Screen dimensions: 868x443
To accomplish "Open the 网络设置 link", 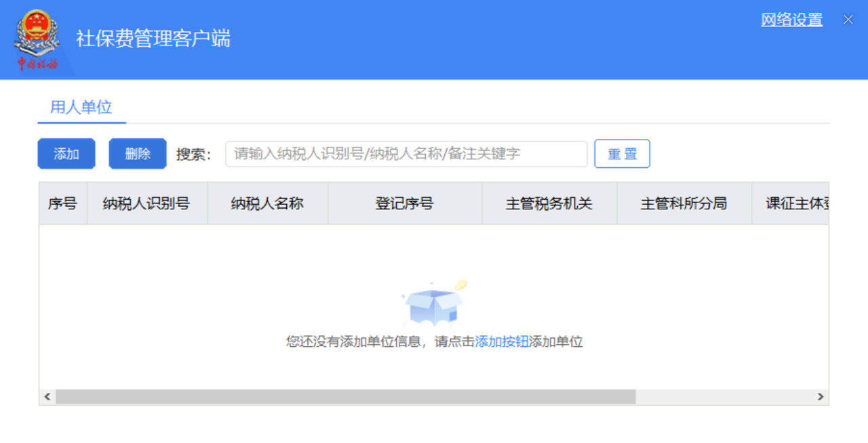I will tap(791, 20).
